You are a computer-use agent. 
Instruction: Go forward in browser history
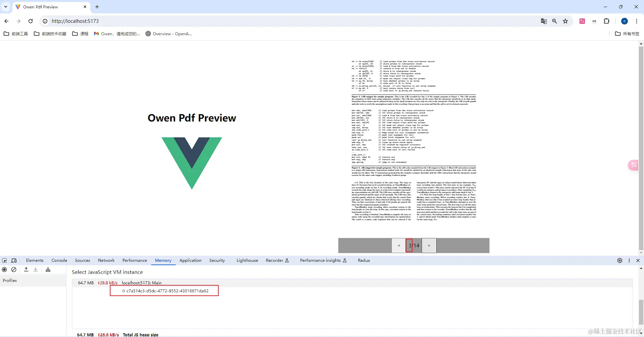pos(18,21)
